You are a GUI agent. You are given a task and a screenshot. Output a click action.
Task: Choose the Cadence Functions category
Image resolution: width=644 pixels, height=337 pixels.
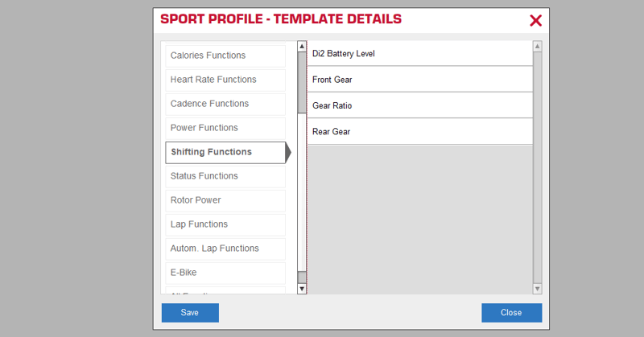(x=225, y=104)
